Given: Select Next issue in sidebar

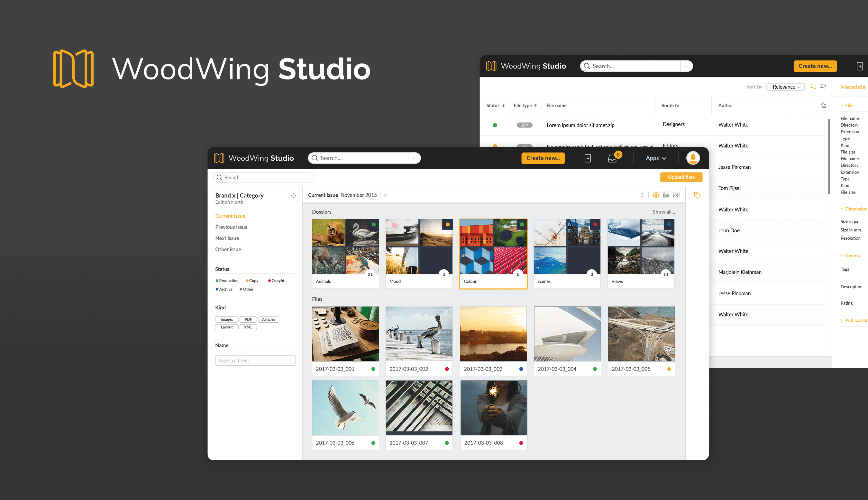Looking at the screenshot, I should 227,238.
